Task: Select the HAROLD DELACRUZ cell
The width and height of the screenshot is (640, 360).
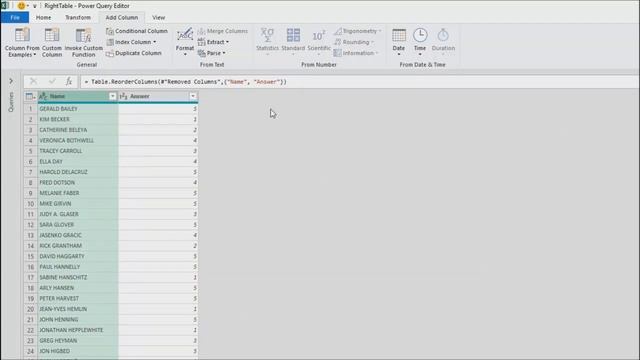Action: 78,172
